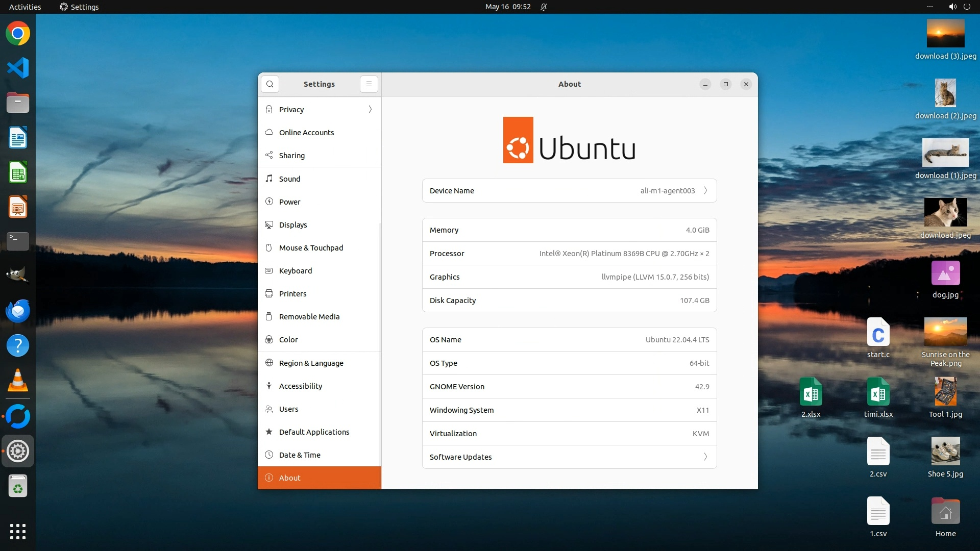Select the Displays settings entry

[293, 225]
